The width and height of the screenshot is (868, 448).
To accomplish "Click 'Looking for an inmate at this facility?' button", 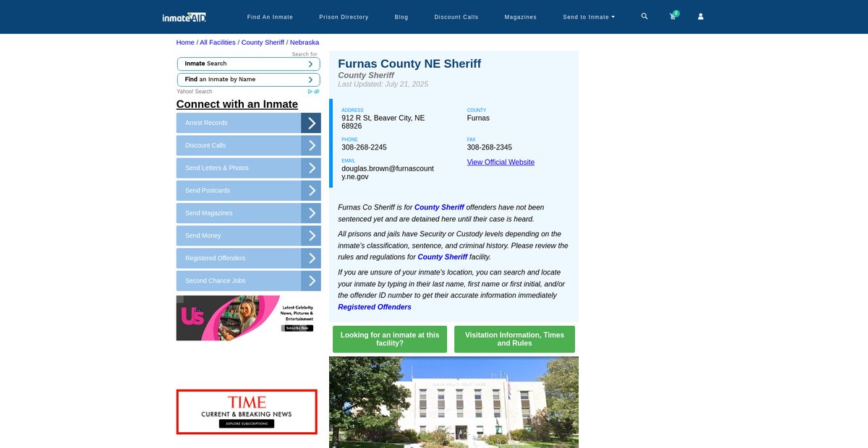I will click(x=390, y=340).
